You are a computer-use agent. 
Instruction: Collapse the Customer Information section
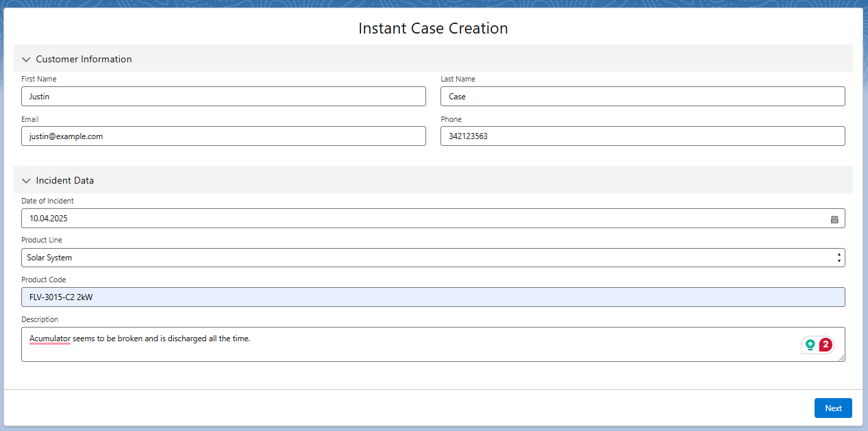(26, 59)
